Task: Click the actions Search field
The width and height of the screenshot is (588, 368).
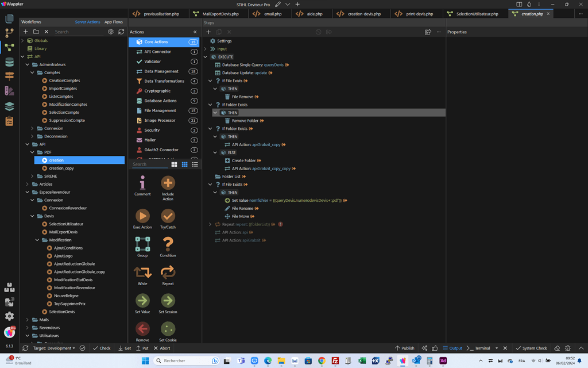Action: pyautogui.click(x=149, y=164)
